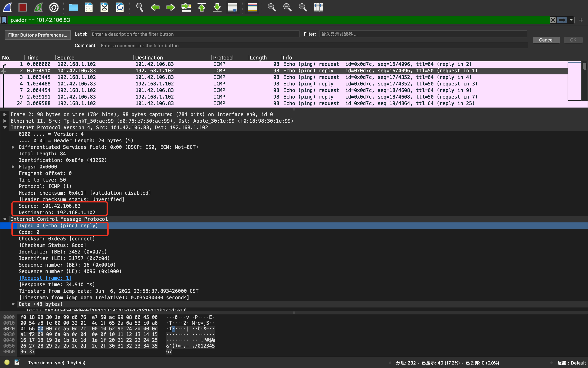Open the recent filters dropdown
The image size is (588, 368).
(x=571, y=20)
